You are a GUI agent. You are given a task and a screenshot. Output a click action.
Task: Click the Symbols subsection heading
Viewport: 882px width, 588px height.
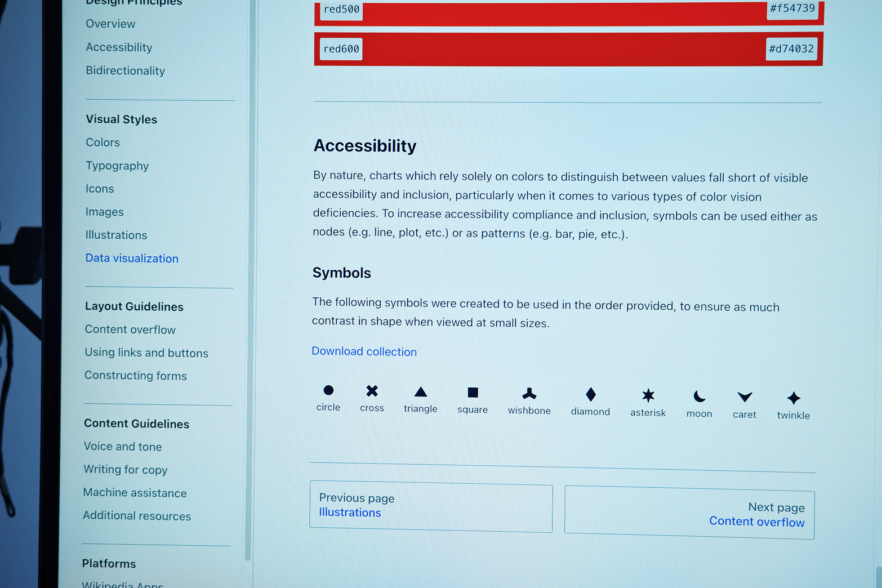[342, 273]
